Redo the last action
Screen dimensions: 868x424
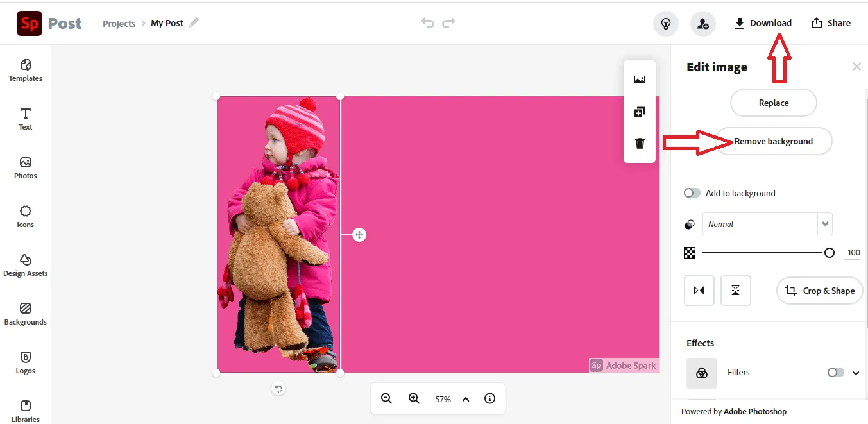click(449, 22)
